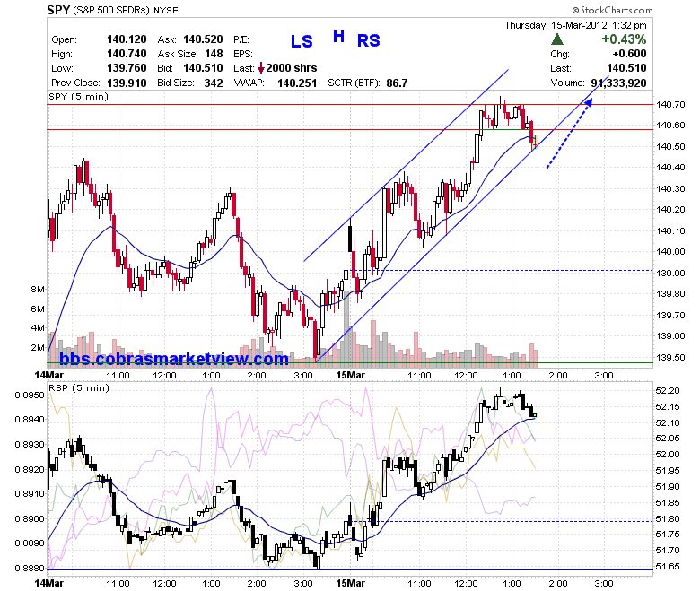This screenshot has width=700, height=591.
Task: Click the P/E label
Action: (241, 39)
